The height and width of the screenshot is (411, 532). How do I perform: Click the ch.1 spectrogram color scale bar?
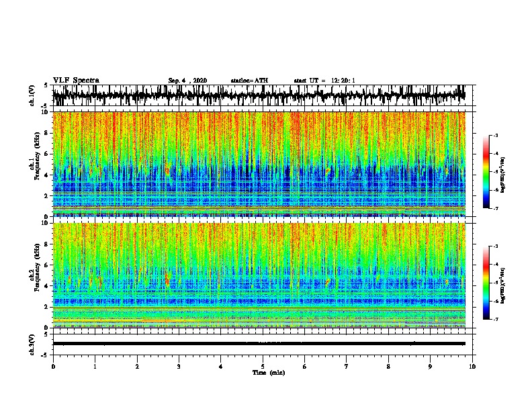coord(486,172)
